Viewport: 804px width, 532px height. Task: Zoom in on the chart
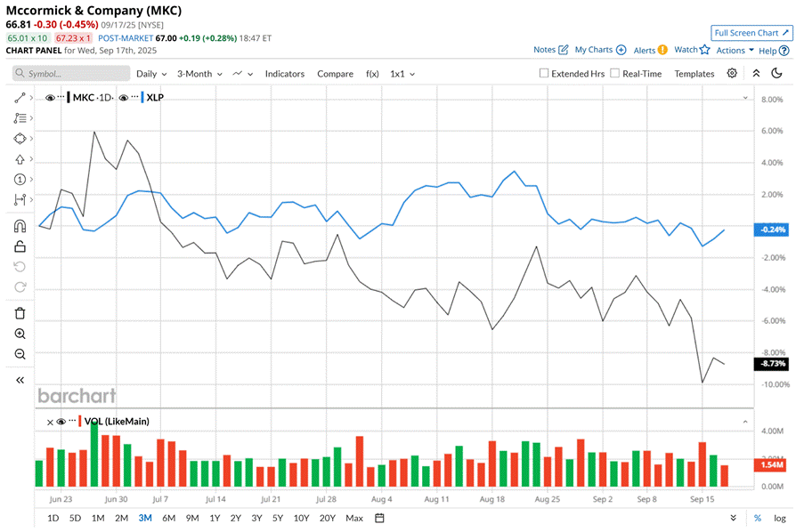pos(20,335)
